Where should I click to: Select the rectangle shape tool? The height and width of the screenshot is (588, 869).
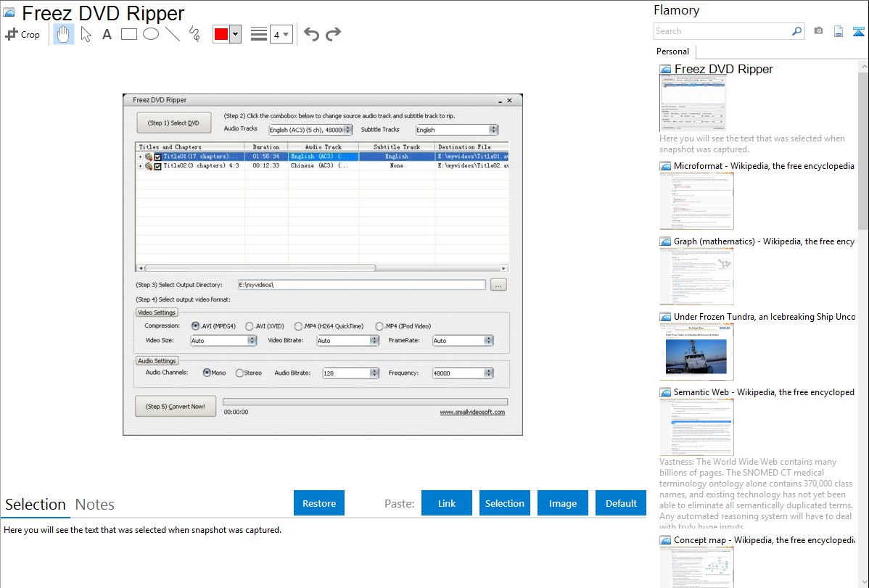point(128,34)
